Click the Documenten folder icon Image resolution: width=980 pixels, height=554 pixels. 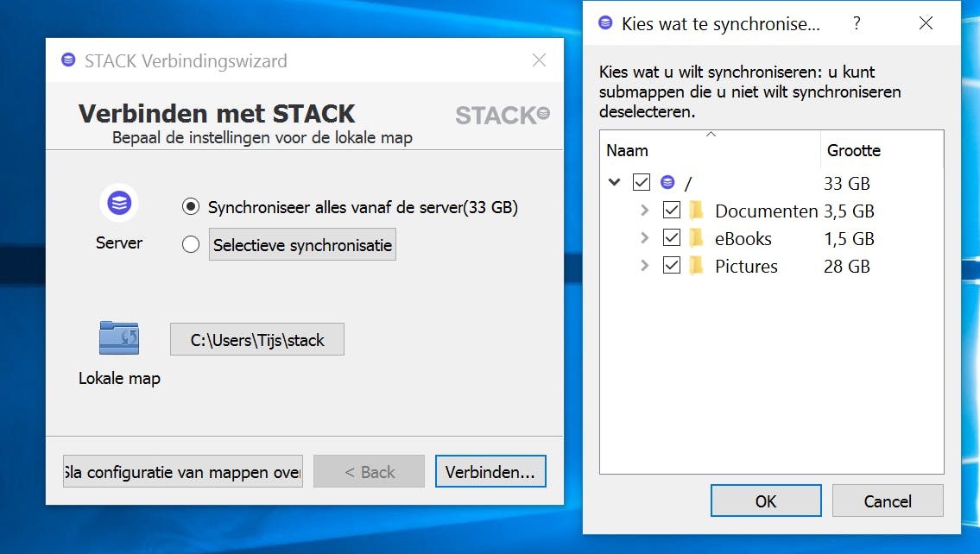coord(697,211)
